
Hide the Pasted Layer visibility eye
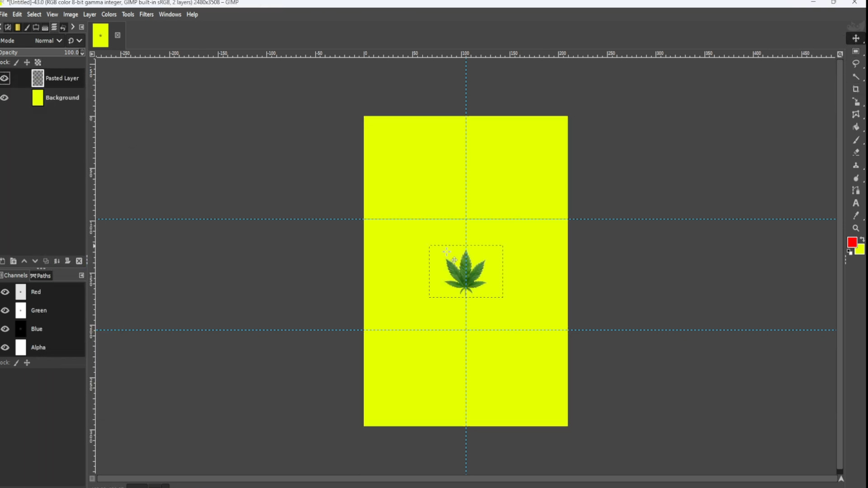(5, 78)
